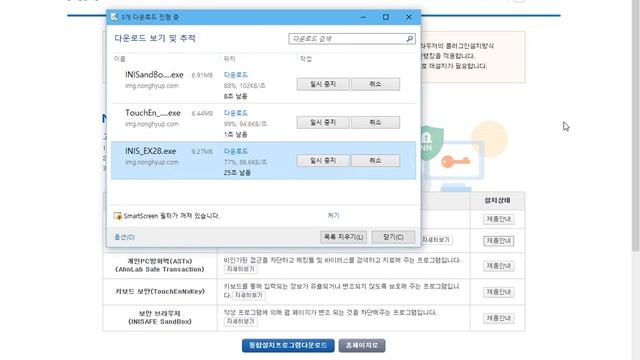The image size is (640, 360).
Task: Click 통합설치프로그램다운로드 button on the webpage
Action: [288, 345]
